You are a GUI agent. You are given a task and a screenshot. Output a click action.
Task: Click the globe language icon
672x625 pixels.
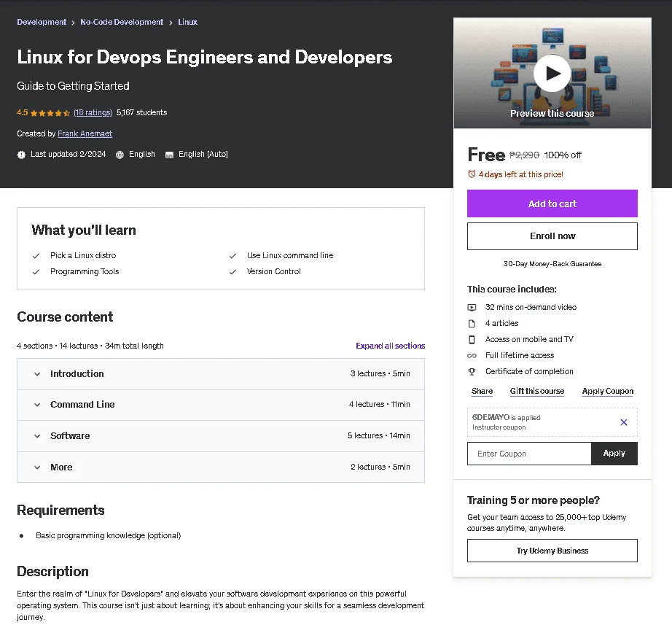click(x=120, y=155)
